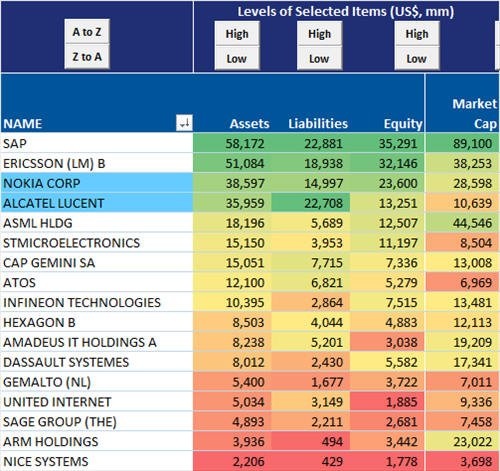The image size is (500, 471).
Task: Click Low button above Assets column
Action: click(x=237, y=59)
